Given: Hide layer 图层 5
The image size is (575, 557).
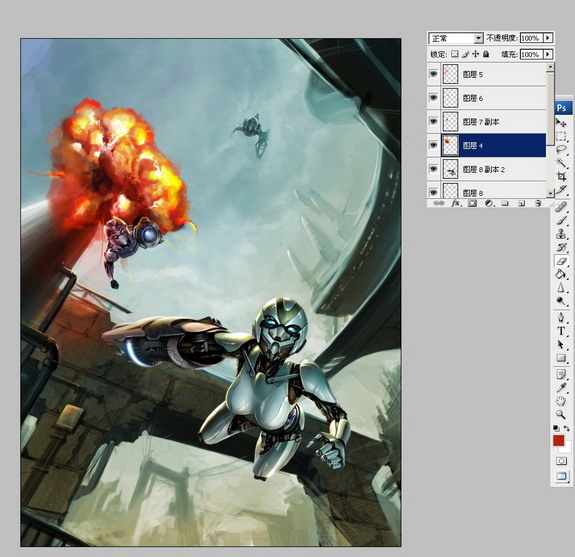Looking at the screenshot, I should click(433, 74).
